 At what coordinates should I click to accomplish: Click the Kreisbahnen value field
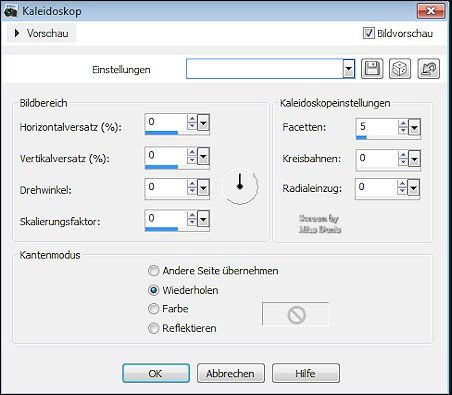pos(377,158)
